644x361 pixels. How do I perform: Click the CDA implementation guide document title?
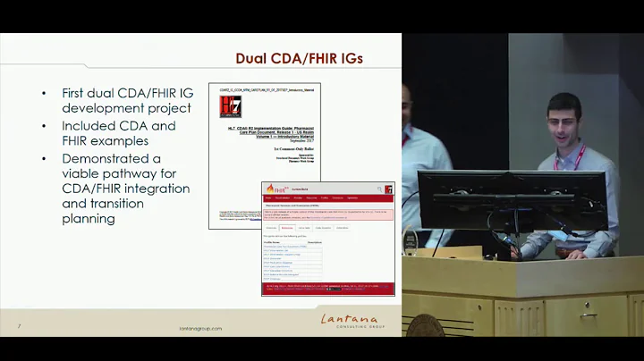[271, 132]
